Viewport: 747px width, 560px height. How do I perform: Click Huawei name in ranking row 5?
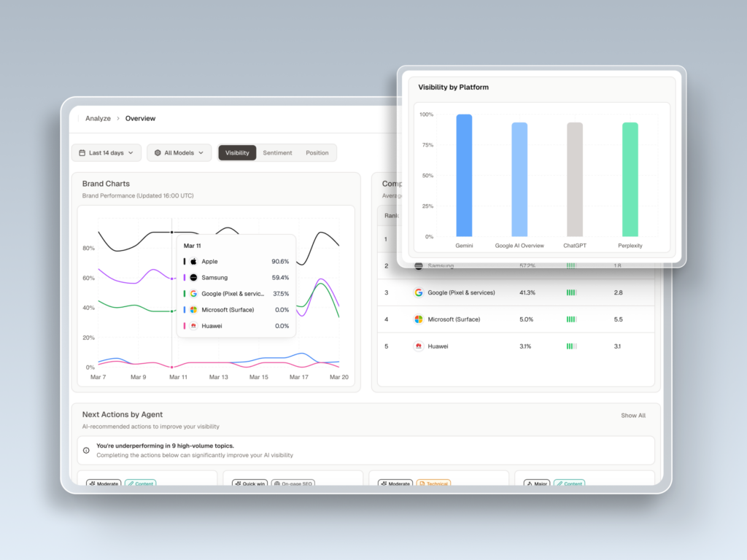(438, 346)
